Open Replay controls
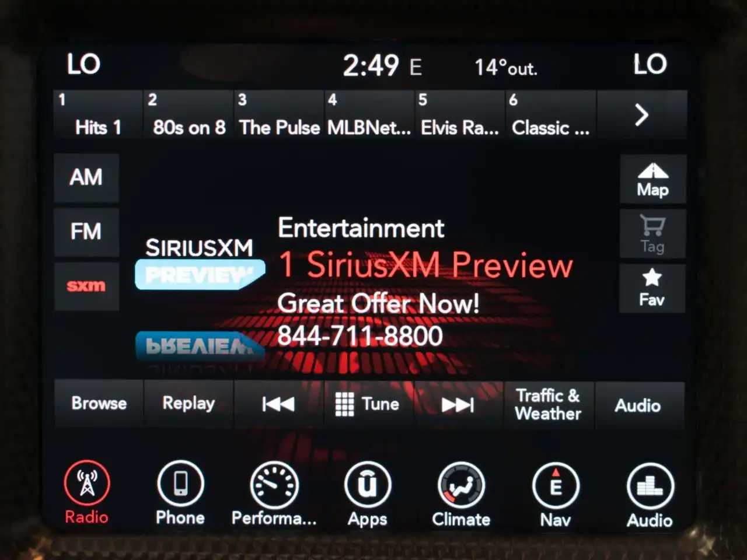747x560 pixels. click(189, 403)
